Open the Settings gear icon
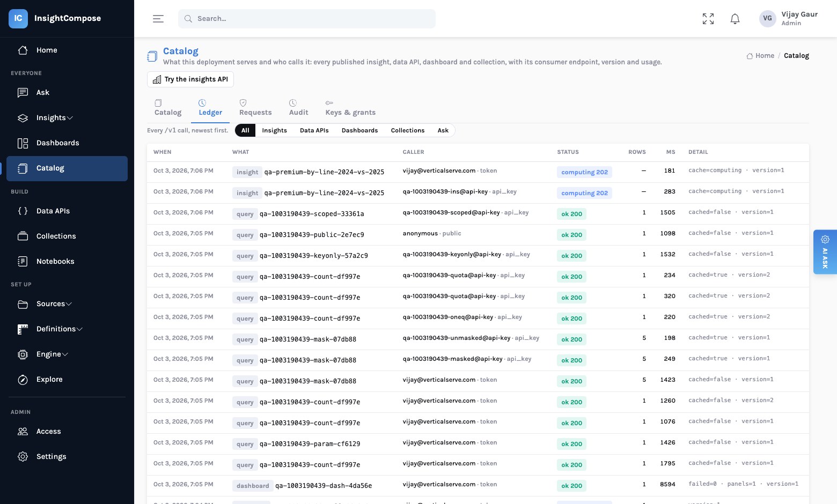 click(23, 457)
